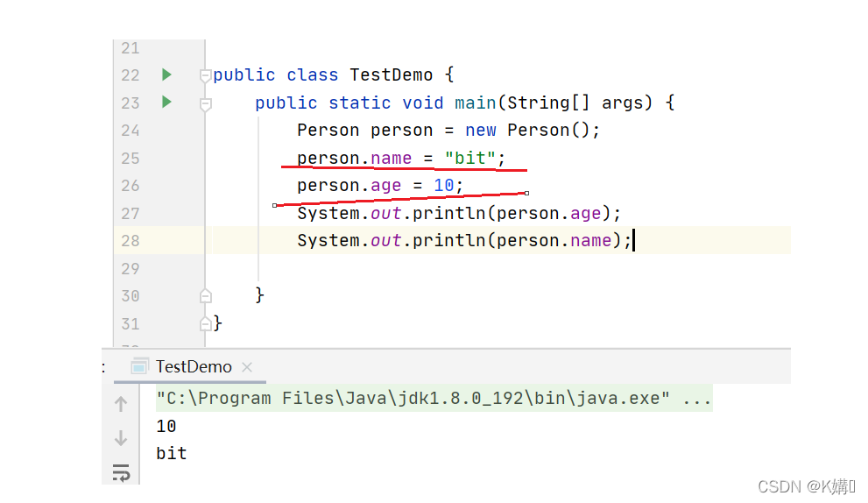
Task: Click line number 26 in the gutter
Action: [131, 186]
